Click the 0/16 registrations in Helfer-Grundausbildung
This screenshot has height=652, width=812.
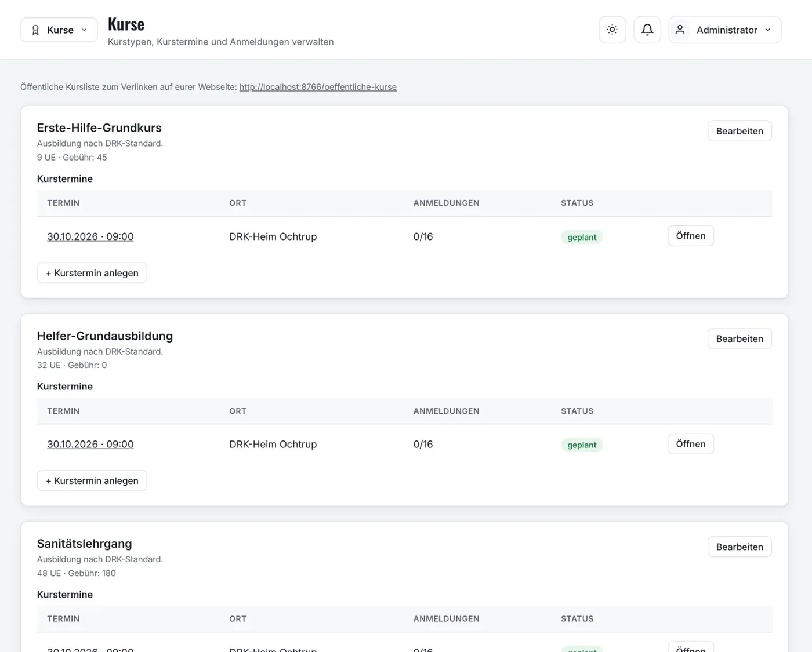click(423, 444)
